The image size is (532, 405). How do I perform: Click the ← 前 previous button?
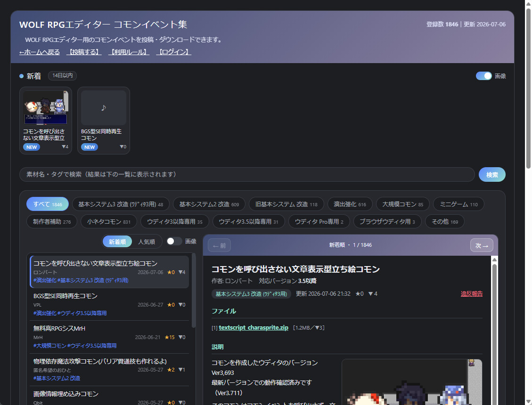(219, 245)
